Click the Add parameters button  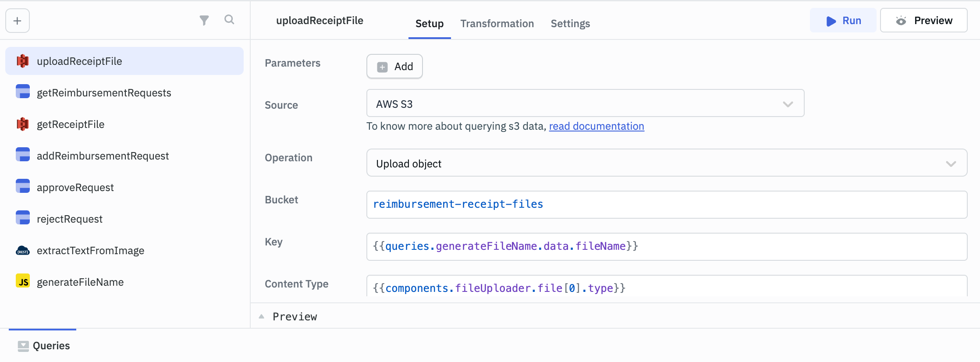[394, 67]
